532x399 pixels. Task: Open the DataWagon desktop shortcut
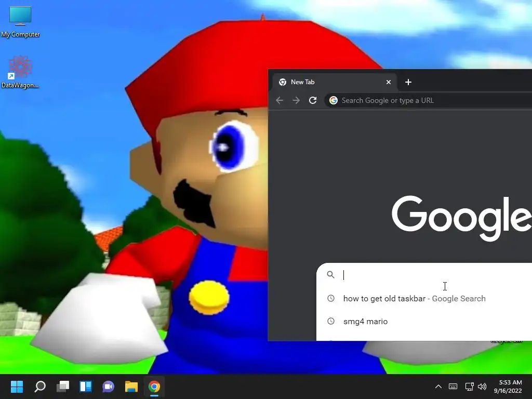coord(20,72)
